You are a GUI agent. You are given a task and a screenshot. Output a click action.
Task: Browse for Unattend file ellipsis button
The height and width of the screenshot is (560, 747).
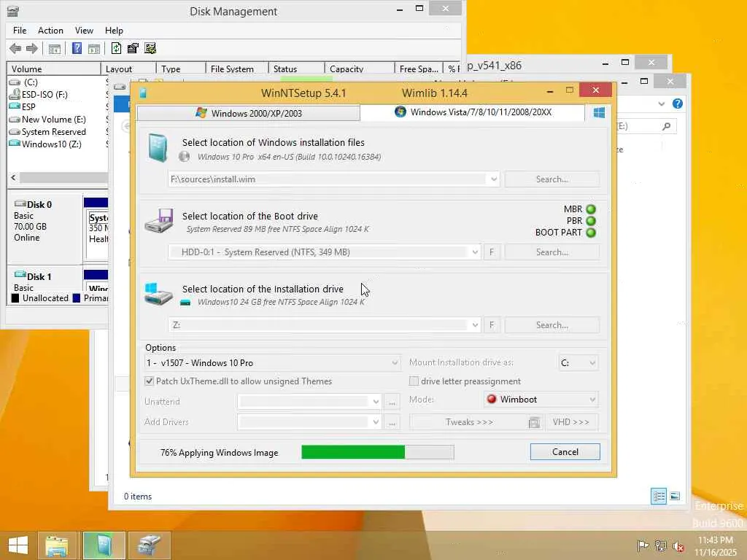pos(392,402)
